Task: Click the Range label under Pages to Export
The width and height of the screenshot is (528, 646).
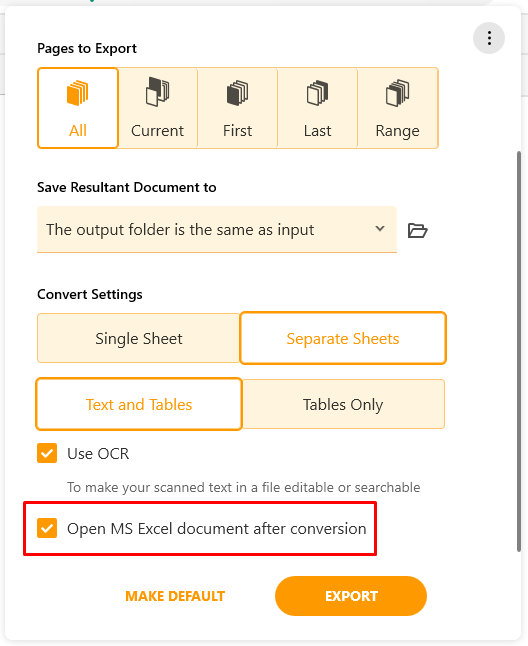Action: (x=397, y=131)
